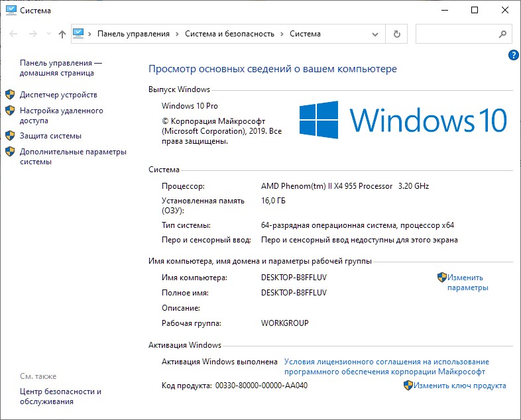
Task: Click Windows 10 Pro edition text
Action: point(190,106)
